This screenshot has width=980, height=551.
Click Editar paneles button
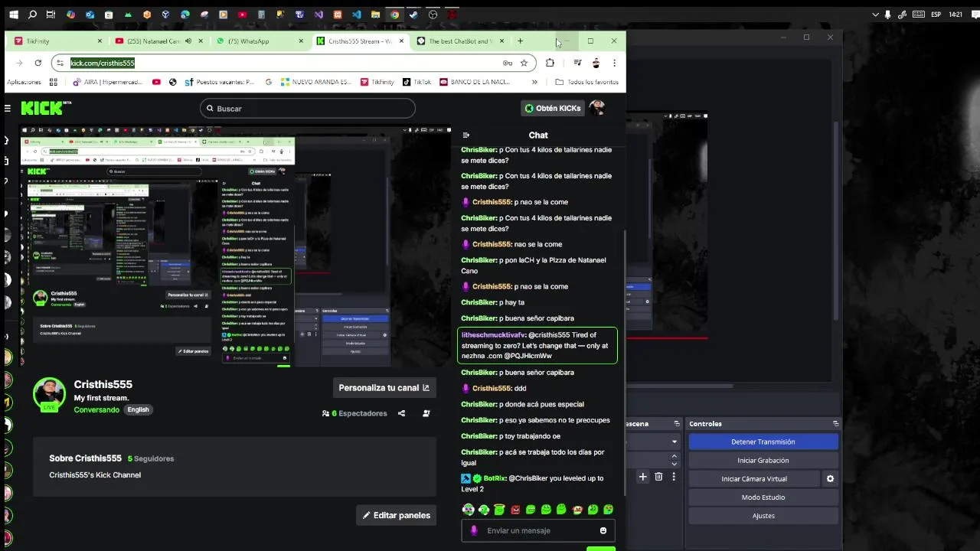pyautogui.click(x=396, y=515)
